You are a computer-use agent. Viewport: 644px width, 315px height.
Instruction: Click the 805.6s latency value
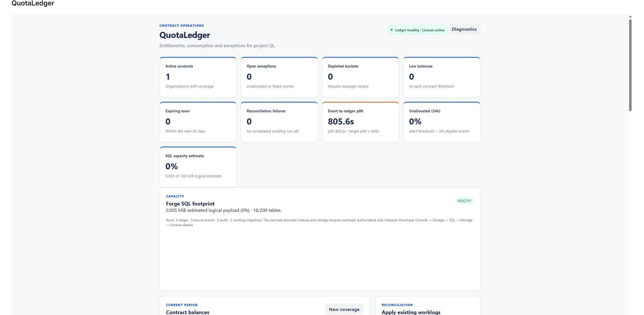click(341, 121)
